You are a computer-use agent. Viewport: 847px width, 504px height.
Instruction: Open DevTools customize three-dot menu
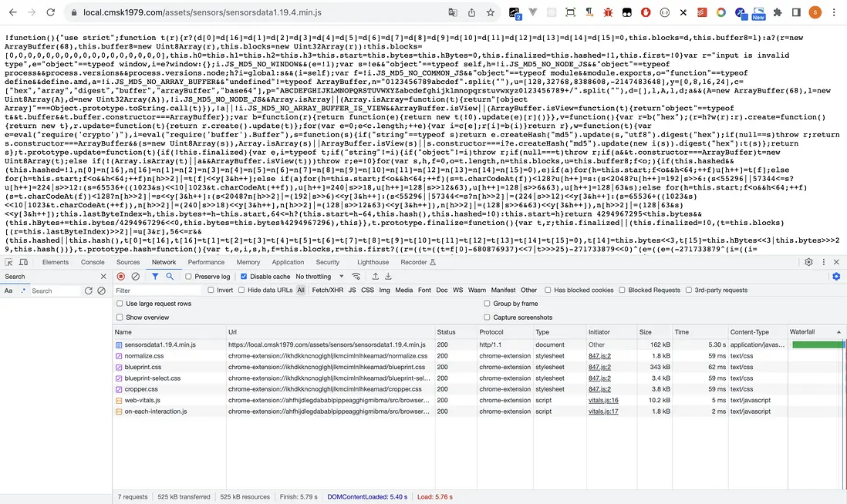pyautogui.click(x=823, y=262)
